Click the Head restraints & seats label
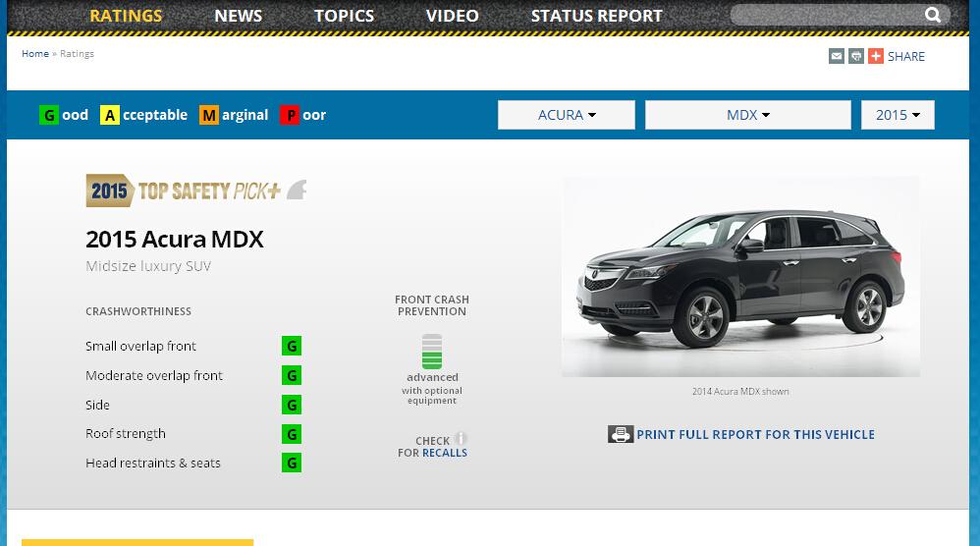 (x=153, y=463)
